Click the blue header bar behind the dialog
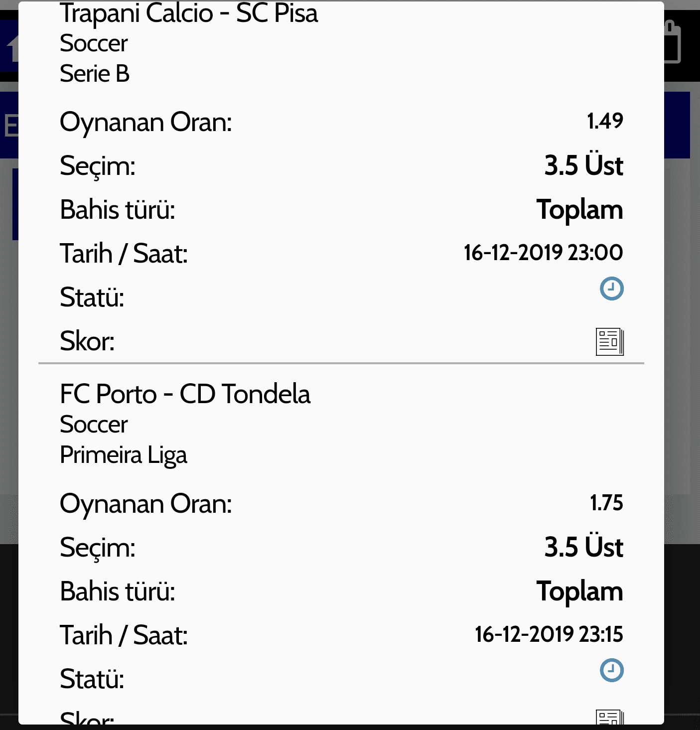This screenshot has width=700, height=730. (677, 125)
